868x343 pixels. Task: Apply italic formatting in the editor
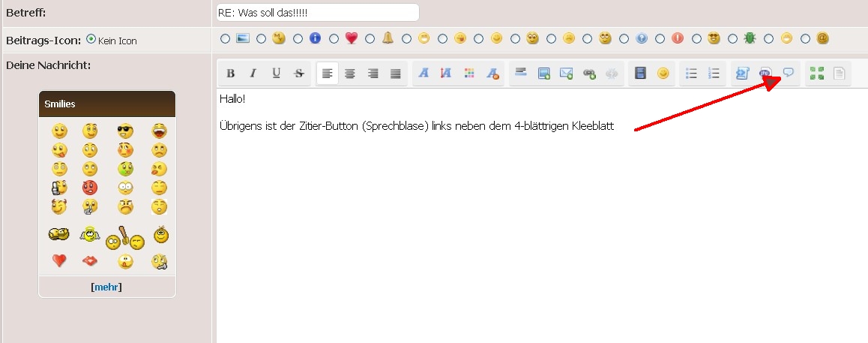tap(253, 74)
